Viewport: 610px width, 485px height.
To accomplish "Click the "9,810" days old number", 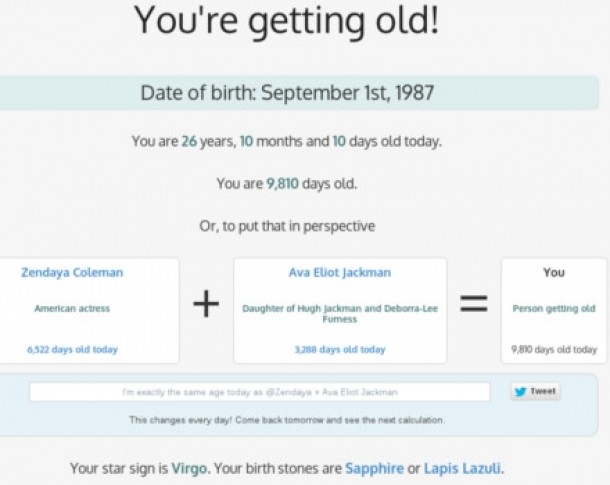I will (x=284, y=183).
